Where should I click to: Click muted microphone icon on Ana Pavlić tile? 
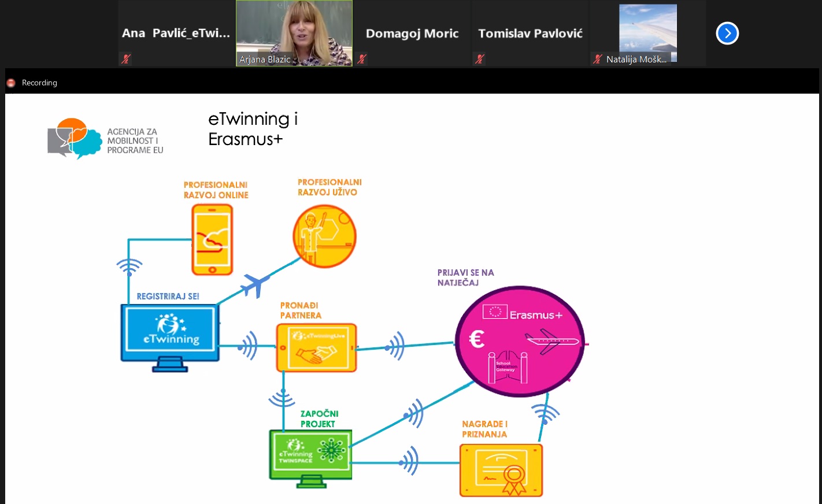pyautogui.click(x=125, y=59)
